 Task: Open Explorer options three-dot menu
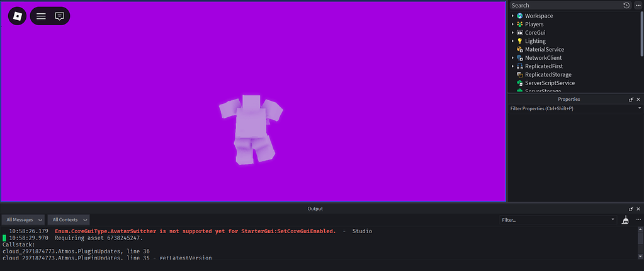(x=638, y=5)
